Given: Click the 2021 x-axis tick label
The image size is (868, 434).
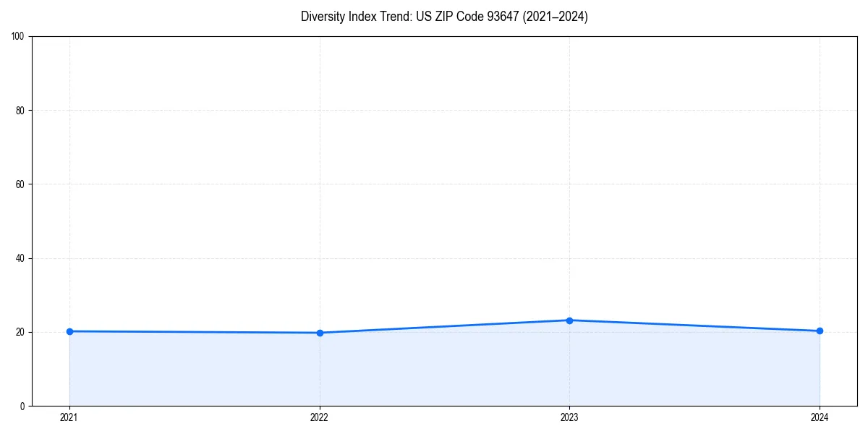Looking at the screenshot, I should click(x=69, y=417).
